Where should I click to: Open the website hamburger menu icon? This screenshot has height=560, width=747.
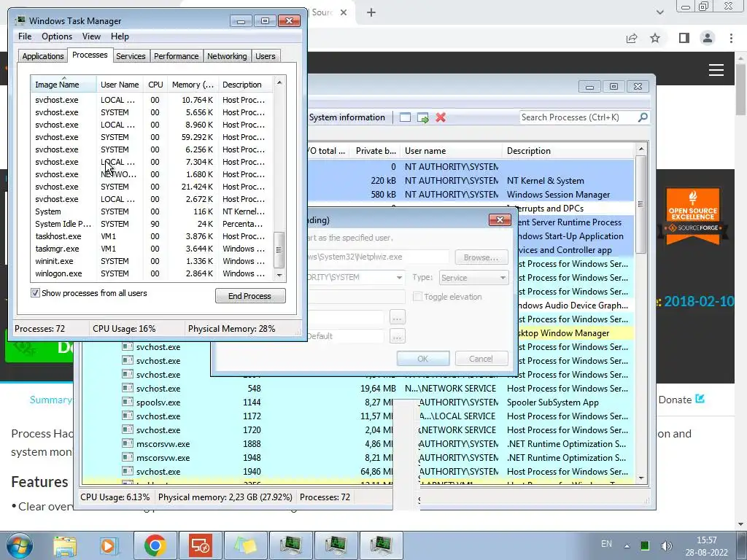716,70
